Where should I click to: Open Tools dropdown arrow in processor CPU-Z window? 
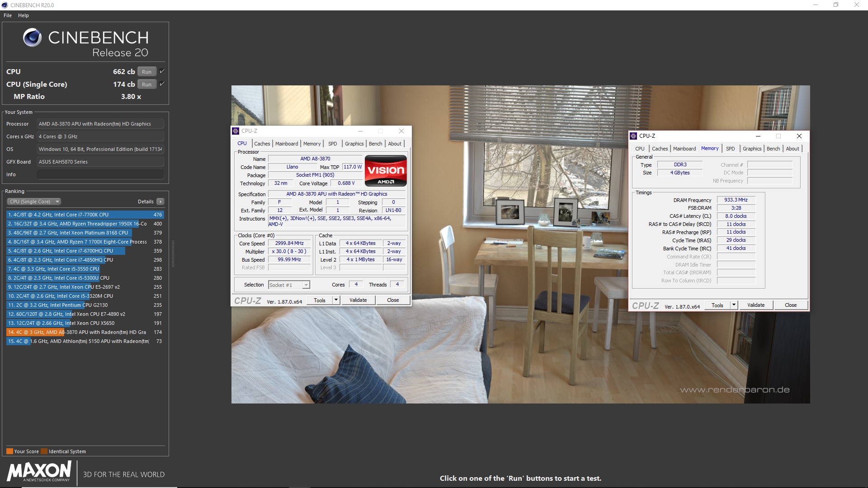[336, 300]
